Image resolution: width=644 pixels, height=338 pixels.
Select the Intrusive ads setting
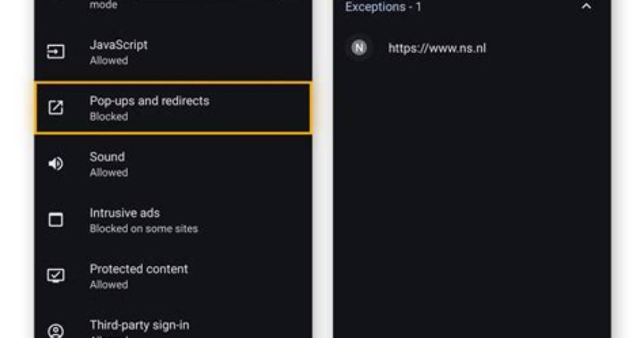click(173, 220)
